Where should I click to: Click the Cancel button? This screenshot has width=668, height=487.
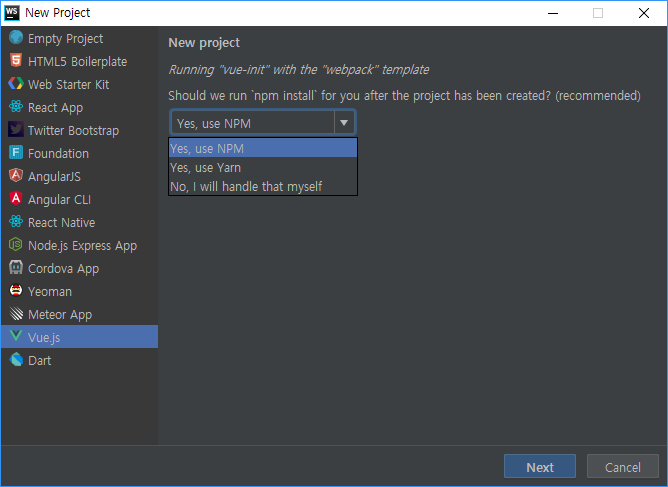(x=622, y=467)
